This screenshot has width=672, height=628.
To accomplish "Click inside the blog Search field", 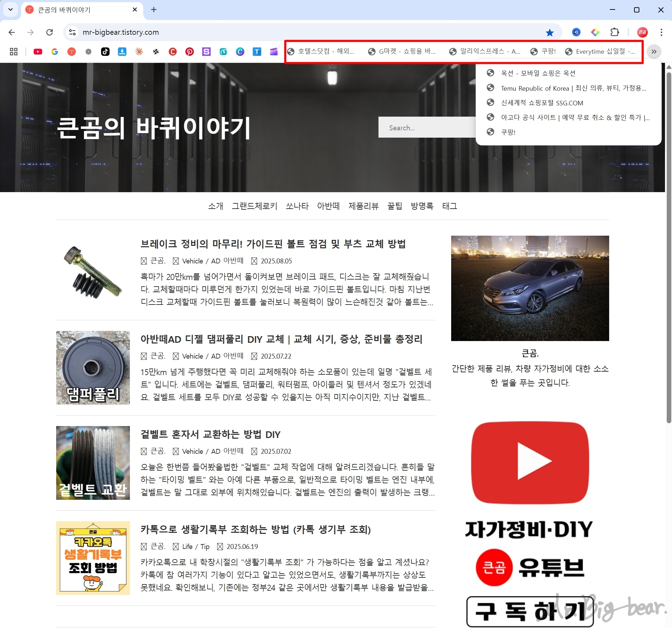I will [x=421, y=127].
